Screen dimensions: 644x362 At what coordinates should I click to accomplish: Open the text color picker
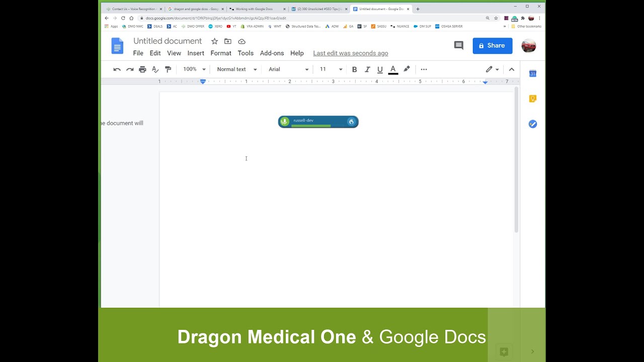click(x=393, y=69)
